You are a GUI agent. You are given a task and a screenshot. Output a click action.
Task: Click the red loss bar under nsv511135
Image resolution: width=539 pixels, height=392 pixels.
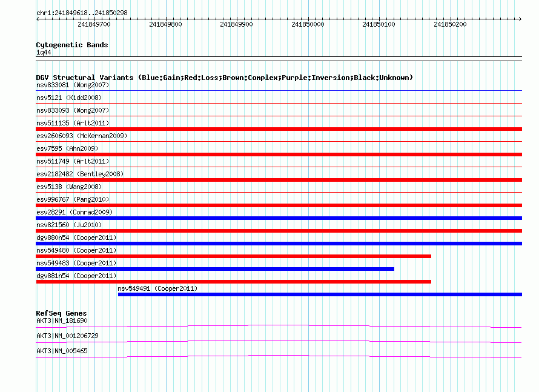(279, 129)
